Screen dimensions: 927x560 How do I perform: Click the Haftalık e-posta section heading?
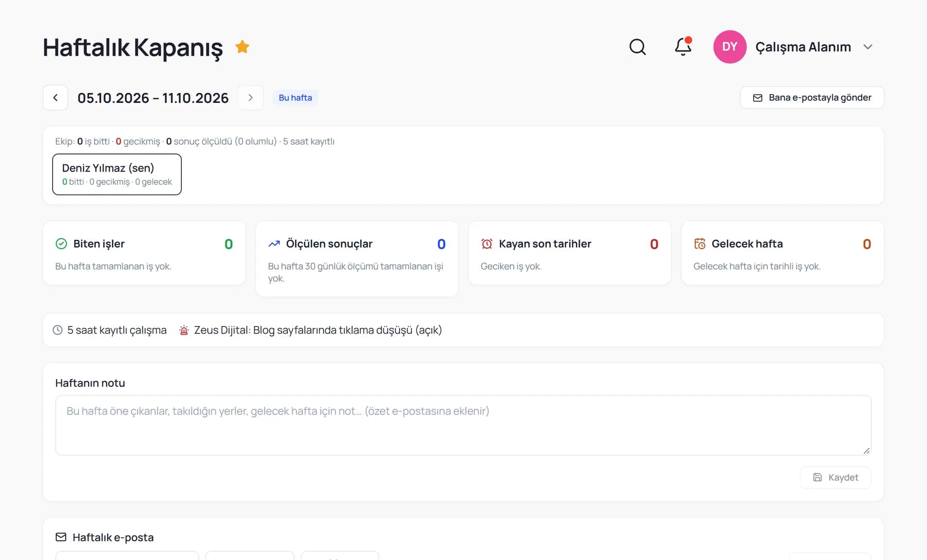click(x=113, y=537)
